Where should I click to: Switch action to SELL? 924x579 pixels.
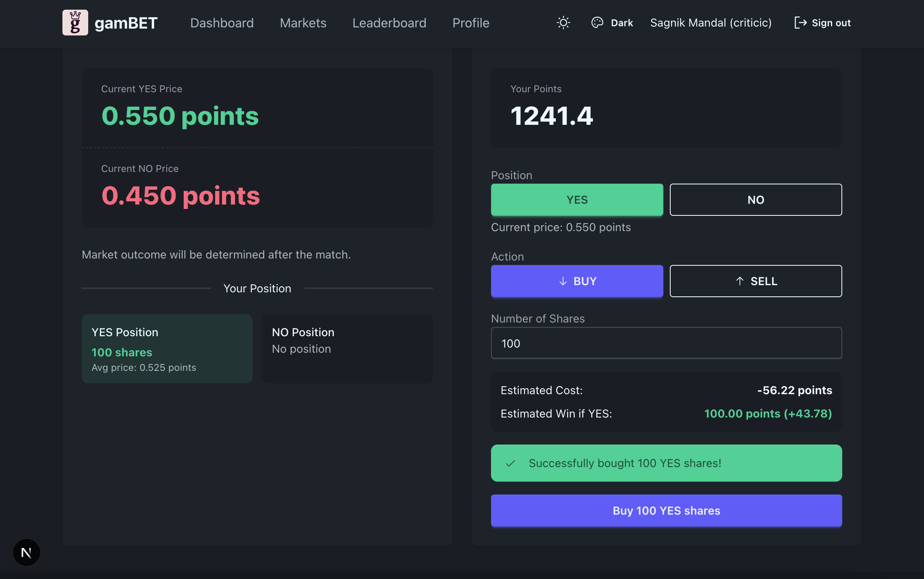756,281
